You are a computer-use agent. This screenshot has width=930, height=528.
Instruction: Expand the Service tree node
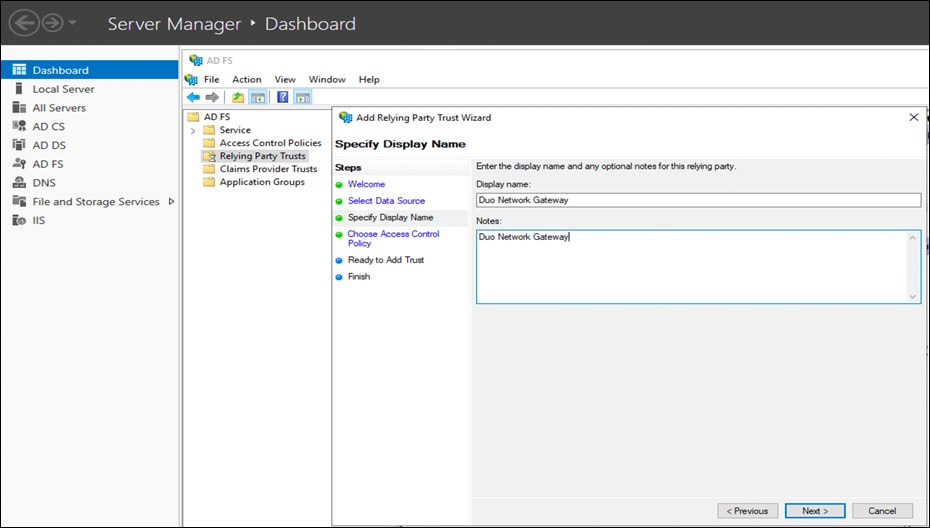[x=193, y=131]
